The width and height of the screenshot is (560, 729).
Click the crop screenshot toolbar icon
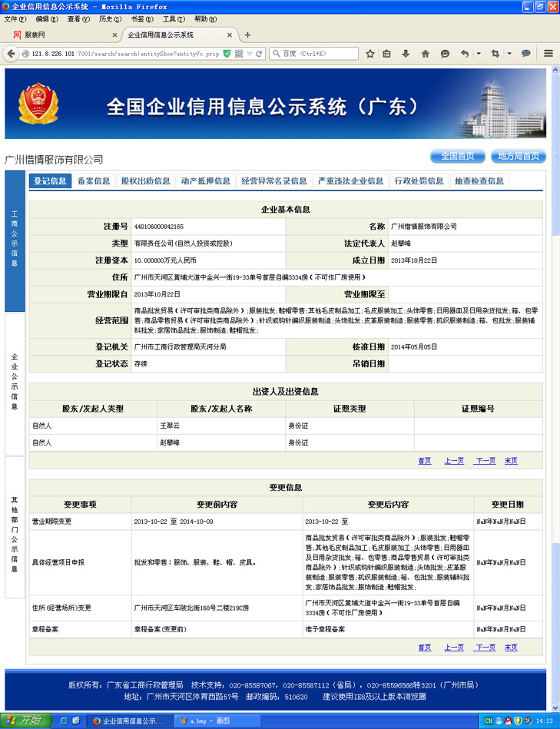pyautogui.click(x=495, y=54)
